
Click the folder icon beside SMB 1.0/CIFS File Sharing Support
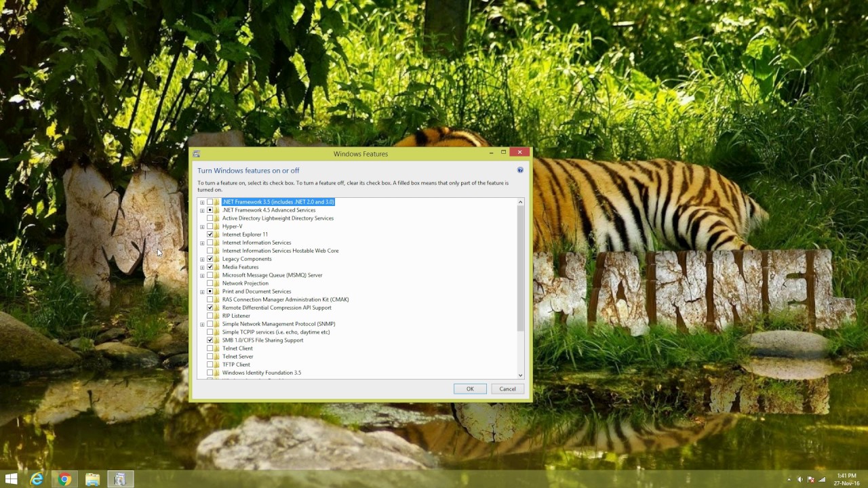(x=216, y=340)
